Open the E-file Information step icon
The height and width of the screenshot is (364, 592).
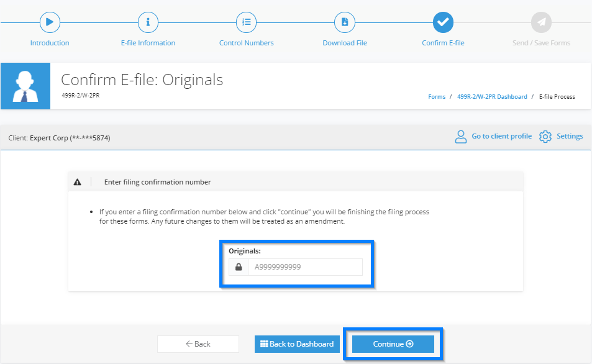(x=148, y=22)
